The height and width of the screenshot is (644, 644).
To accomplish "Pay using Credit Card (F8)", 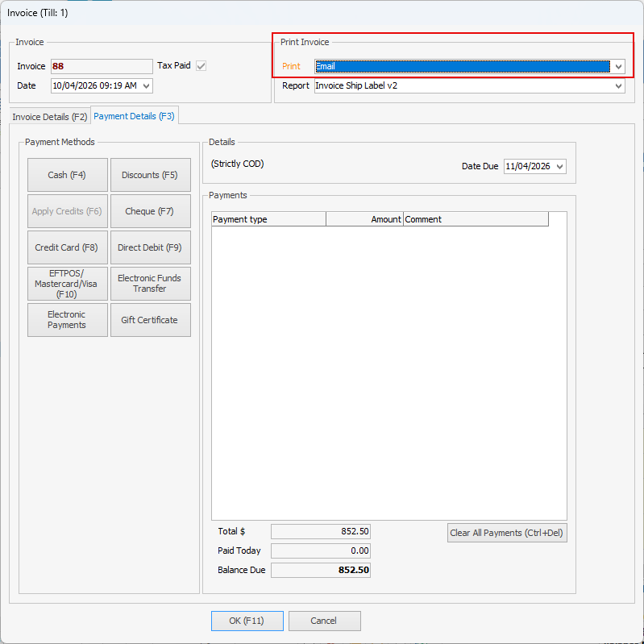I will tap(67, 247).
